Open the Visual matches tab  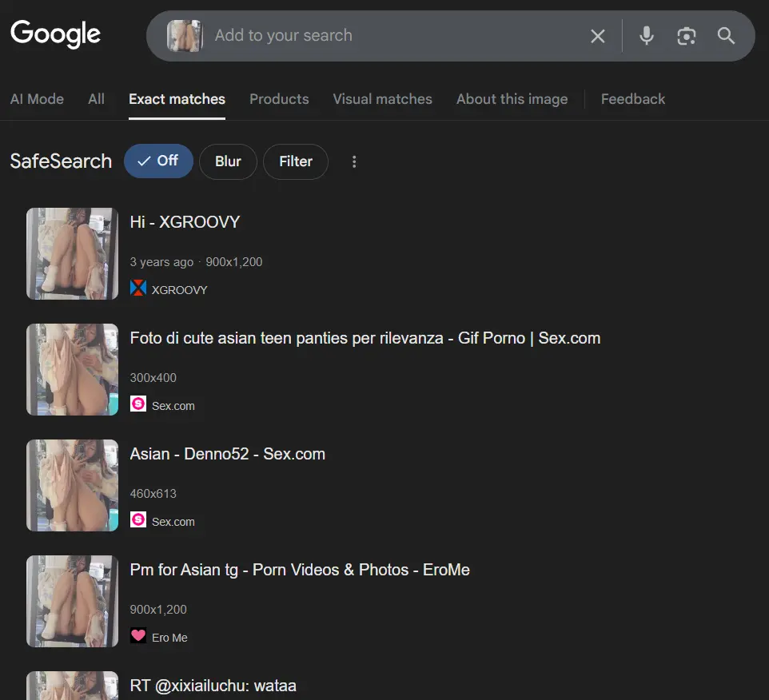click(383, 99)
